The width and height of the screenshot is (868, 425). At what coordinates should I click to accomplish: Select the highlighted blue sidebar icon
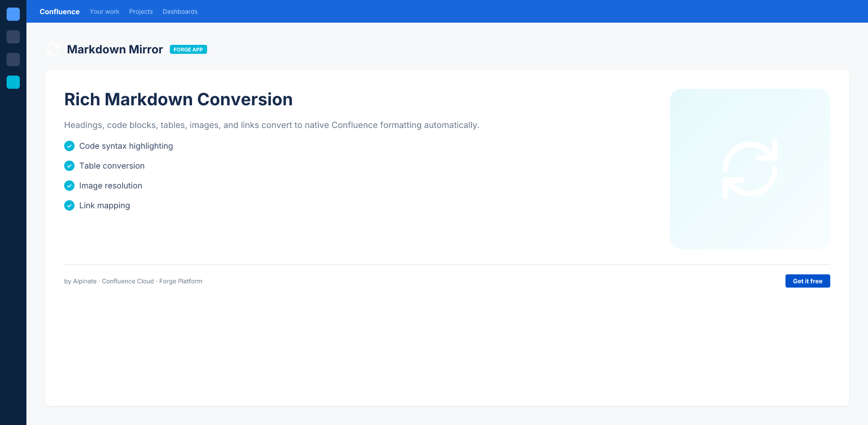click(13, 82)
